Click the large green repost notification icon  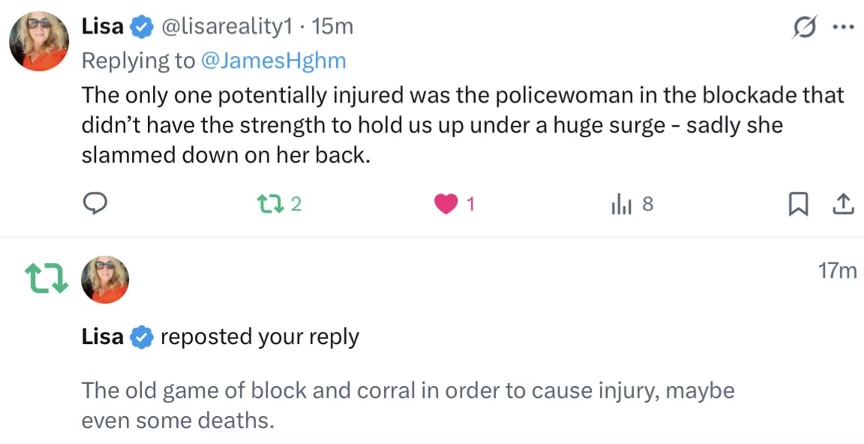[47, 279]
